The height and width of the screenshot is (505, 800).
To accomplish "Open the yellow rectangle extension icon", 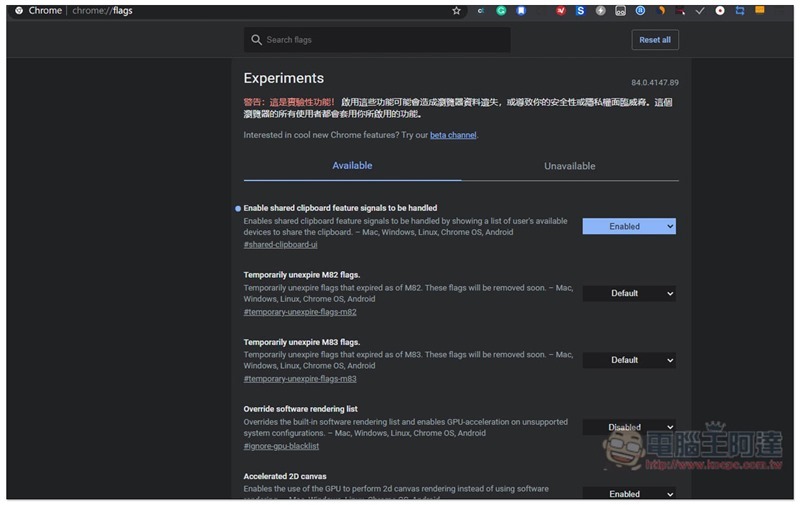I will pos(760,10).
